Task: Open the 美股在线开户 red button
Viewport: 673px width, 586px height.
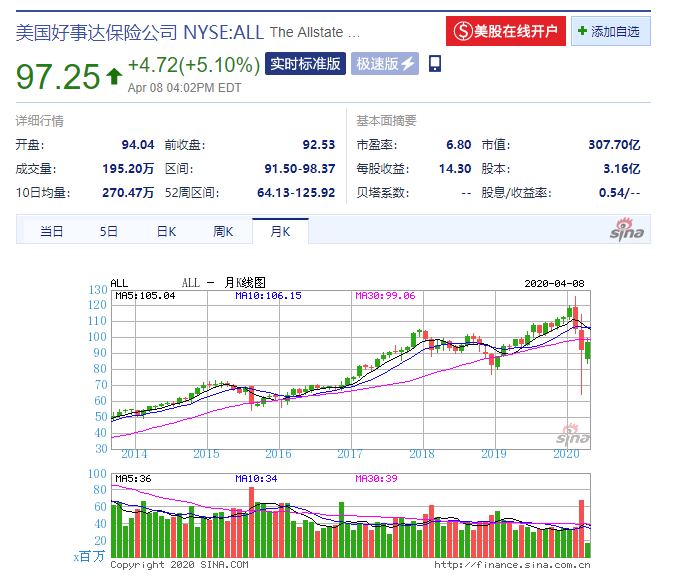Action: (506, 31)
